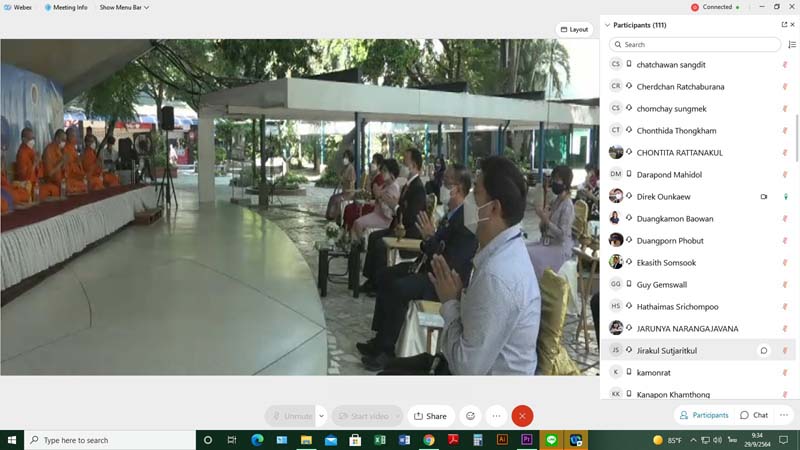Image resolution: width=800 pixels, height=450 pixels.
Task: Open the LINE app in the taskbar
Action: (x=551, y=440)
